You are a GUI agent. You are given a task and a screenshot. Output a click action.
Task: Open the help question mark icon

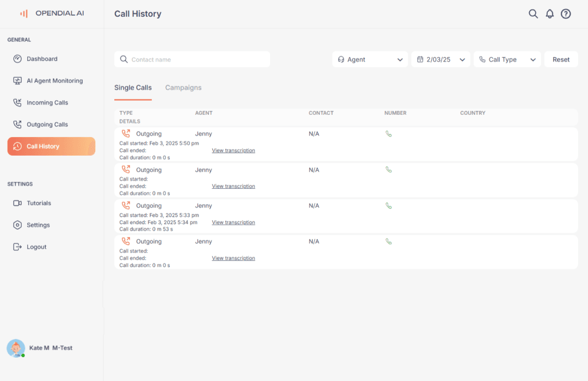click(x=566, y=14)
